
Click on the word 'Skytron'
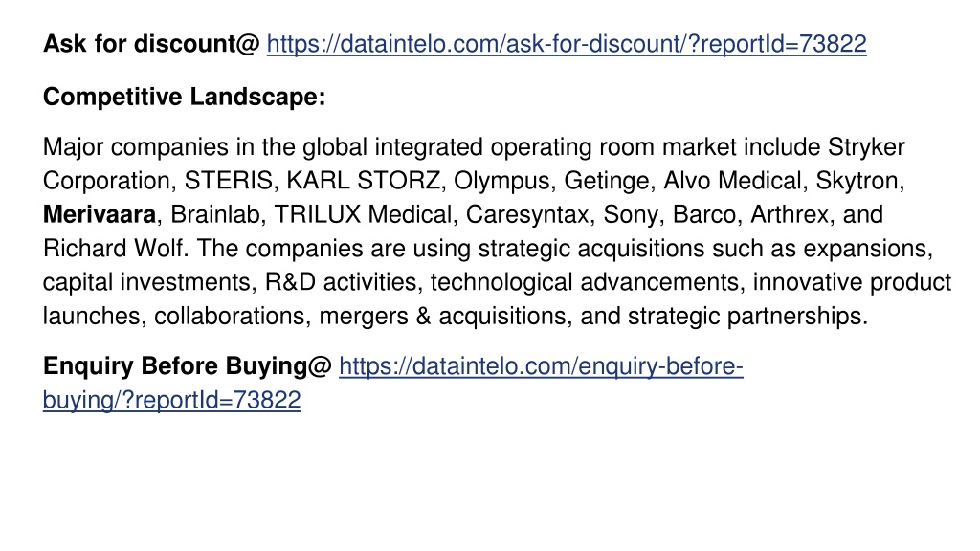click(857, 181)
